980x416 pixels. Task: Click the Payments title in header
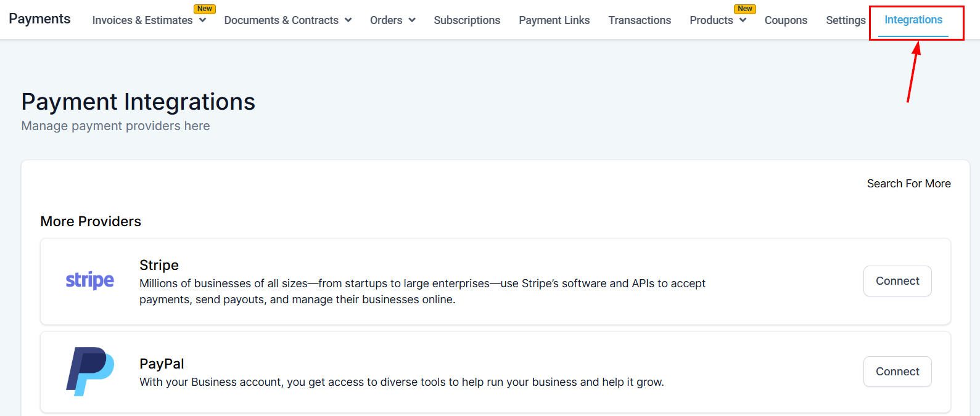(x=39, y=19)
